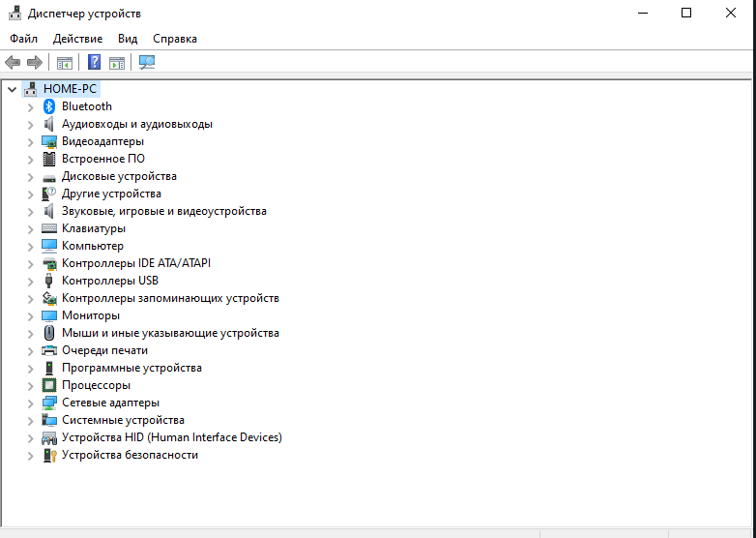Viewport: 756px width, 538px height.
Task: Select the Контроллеры IDE ATA/ATAPI label
Action: [x=136, y=263]
